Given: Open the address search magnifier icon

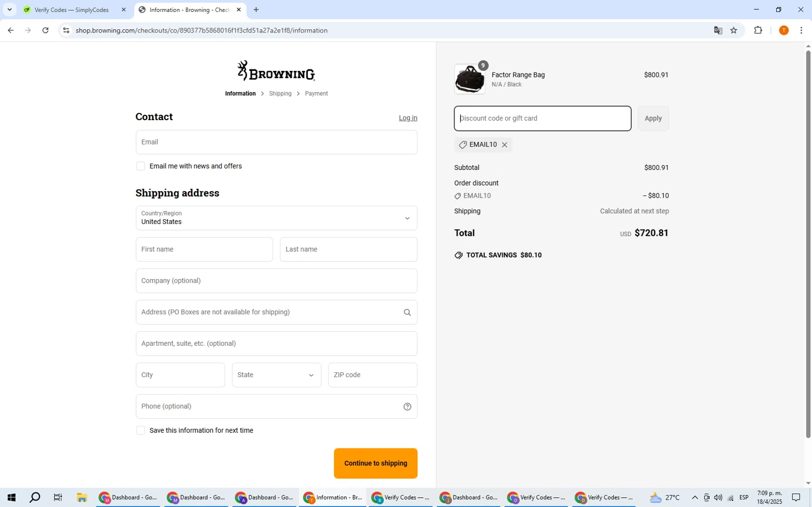Looking at the screenshot, I should click(407, 313).
